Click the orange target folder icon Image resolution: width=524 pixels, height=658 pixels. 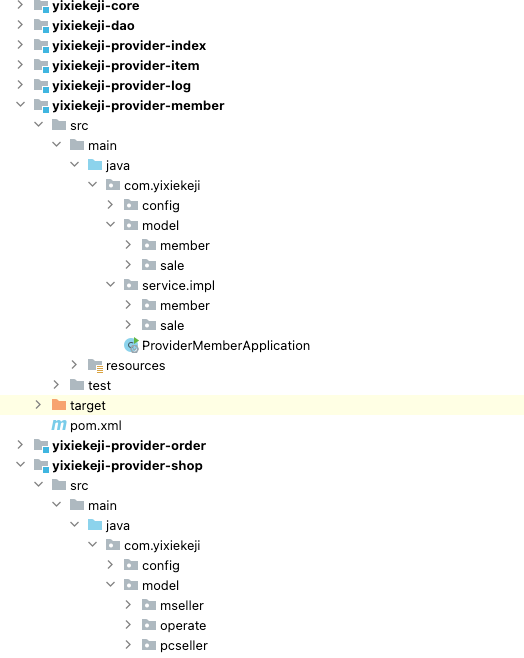click(59, 405)
